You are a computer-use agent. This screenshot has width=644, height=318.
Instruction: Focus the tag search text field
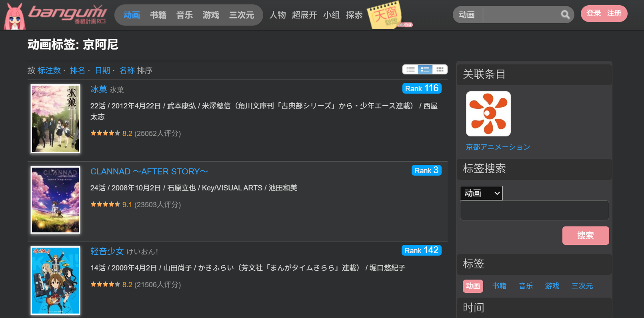[x=534, y=210]
